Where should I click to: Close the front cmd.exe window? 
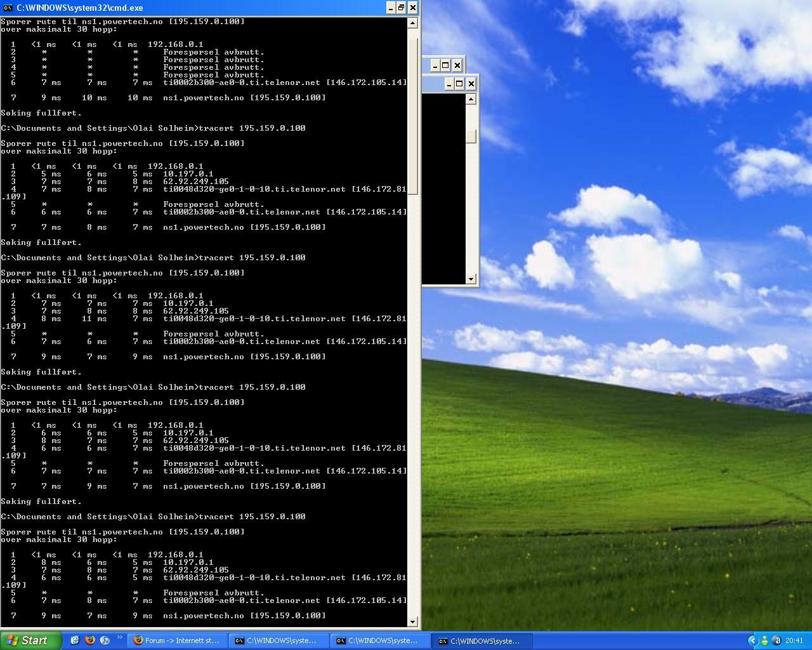point(413,8)
